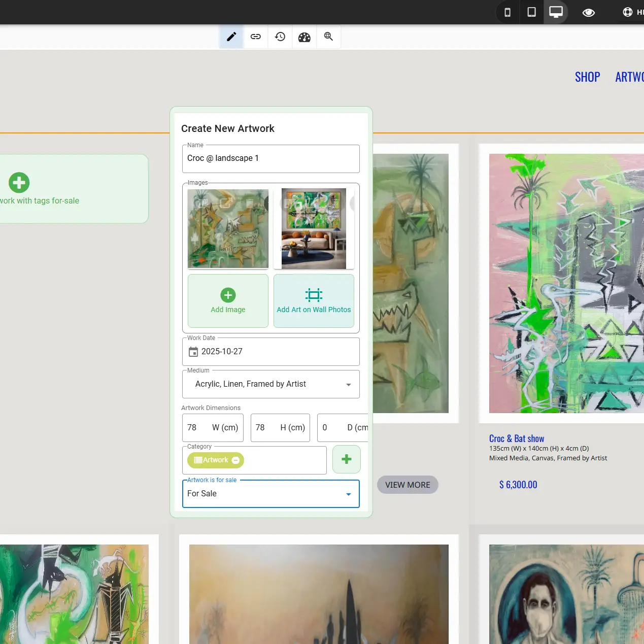Switch to tablet preview
644x644 pixels.
click(531, 12)
